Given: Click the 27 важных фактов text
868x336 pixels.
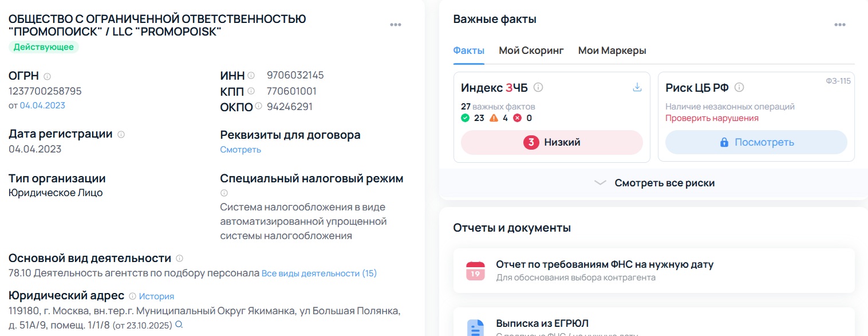Looking at the screenshot, I should coord(498,107).
